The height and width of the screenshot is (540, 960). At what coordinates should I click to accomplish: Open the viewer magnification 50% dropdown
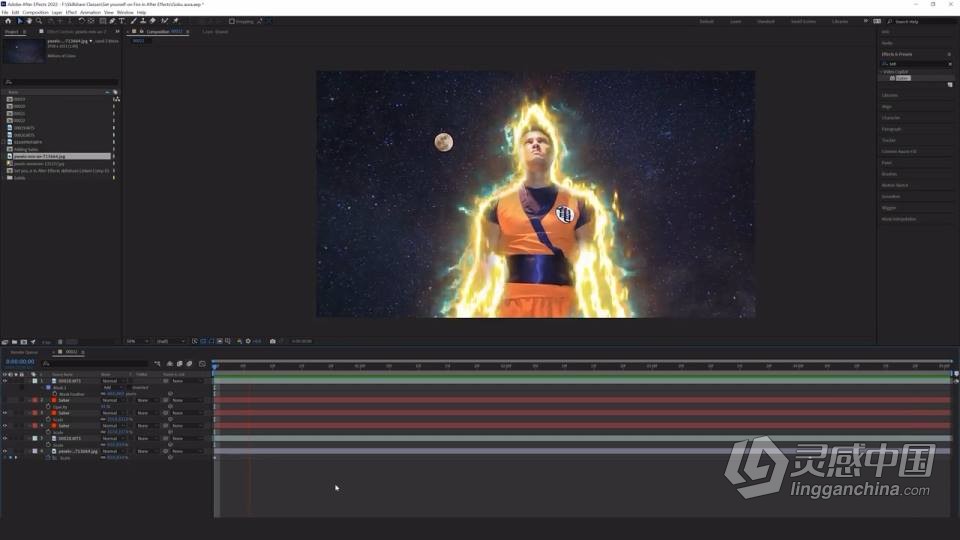point(137,341)
